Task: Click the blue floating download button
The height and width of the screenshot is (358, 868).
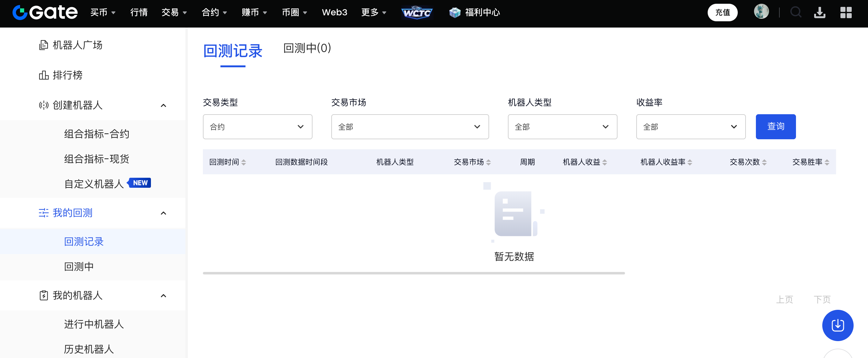Action: (837, 325)
